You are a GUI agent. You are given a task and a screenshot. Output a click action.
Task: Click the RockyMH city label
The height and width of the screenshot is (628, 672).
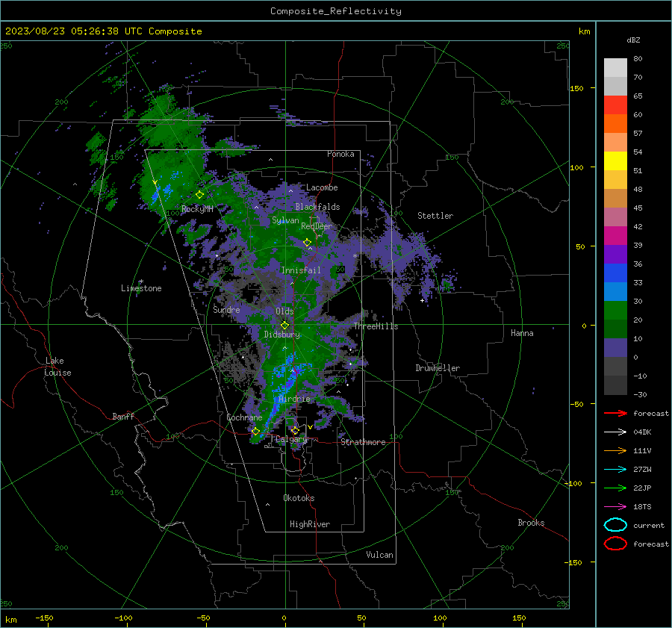197,209
